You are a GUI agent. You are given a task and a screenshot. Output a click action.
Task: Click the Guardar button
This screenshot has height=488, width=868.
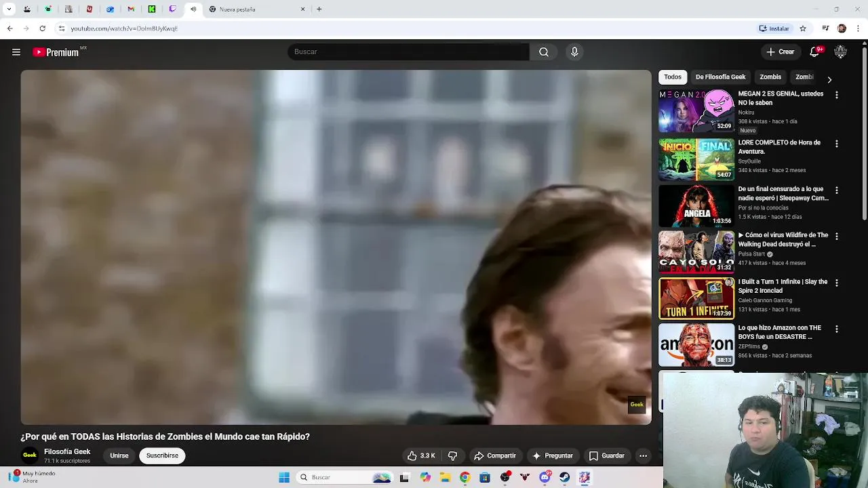click(607, 455)
